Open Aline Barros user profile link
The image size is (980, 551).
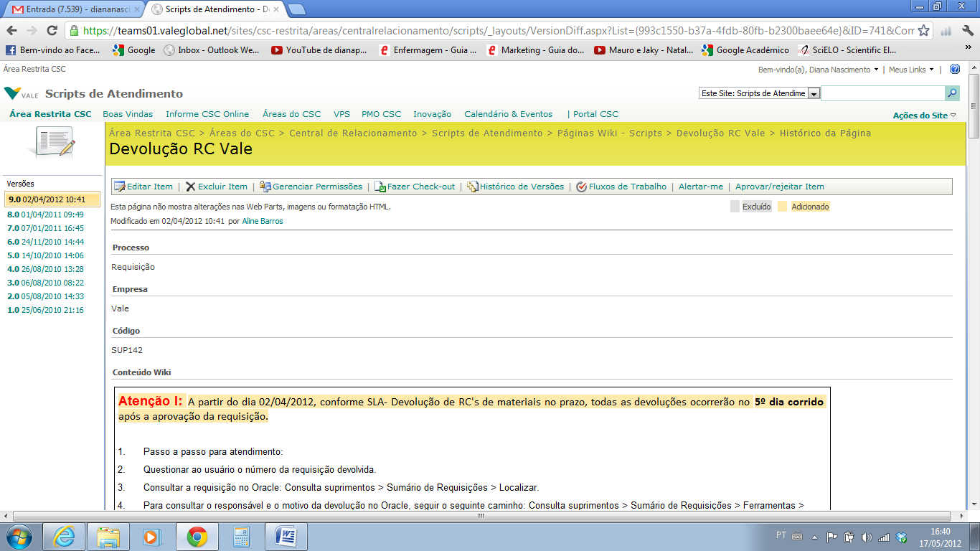263,221
